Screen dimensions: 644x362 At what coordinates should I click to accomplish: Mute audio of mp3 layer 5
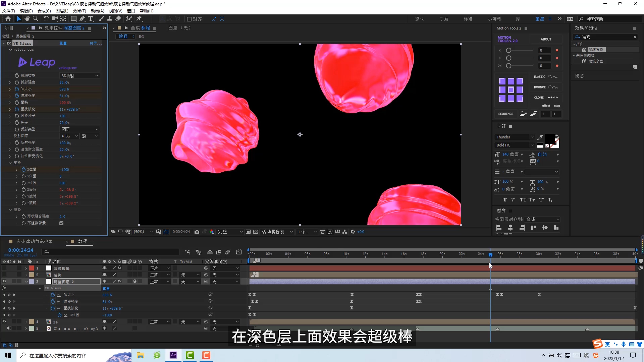9,328
